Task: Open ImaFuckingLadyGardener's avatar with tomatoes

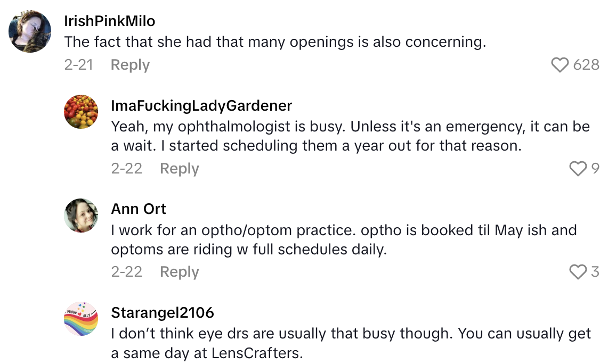Action: (80, 111)
